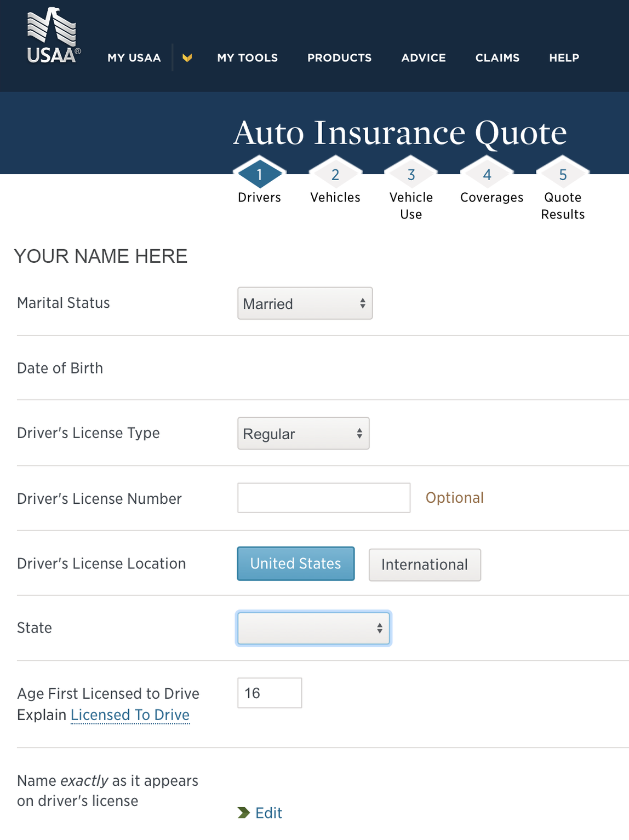Viewport: 629px width, 840px height.
Task: Open the Marital Status dropdown
Action: tap(305, 303)
